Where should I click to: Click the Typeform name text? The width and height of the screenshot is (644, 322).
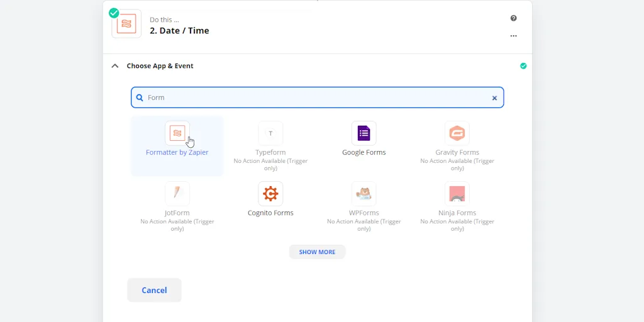tap(270, 152)
